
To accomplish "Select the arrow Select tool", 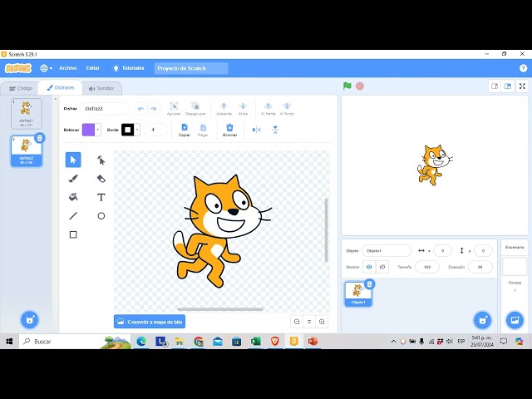I will coord(73,160).
